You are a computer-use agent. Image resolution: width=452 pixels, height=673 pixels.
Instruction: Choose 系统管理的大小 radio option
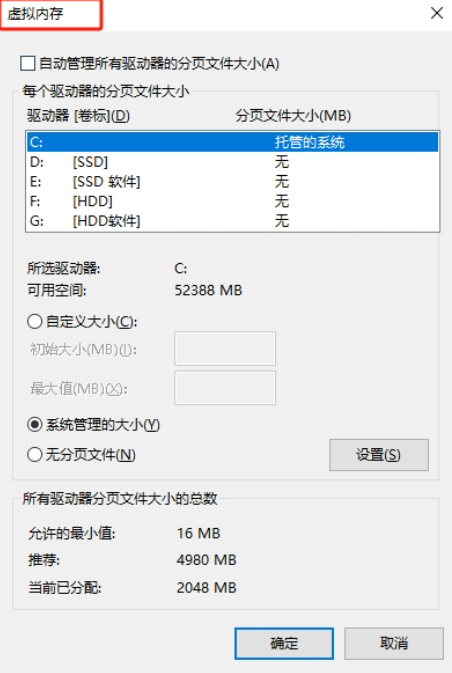point(35,425)
